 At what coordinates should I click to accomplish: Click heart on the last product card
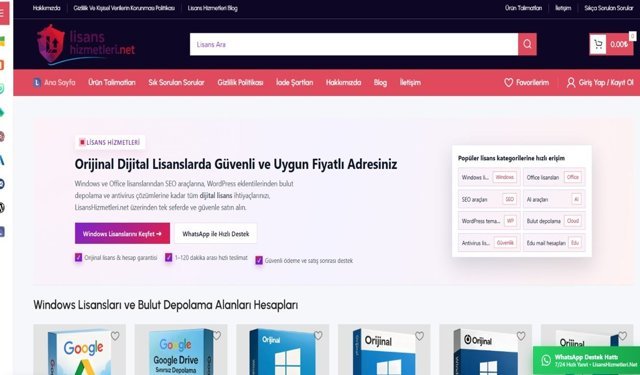coord(622,336)
